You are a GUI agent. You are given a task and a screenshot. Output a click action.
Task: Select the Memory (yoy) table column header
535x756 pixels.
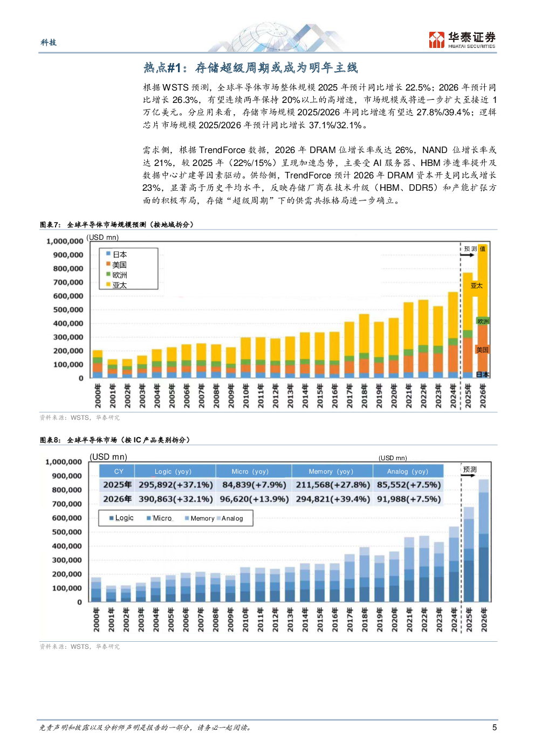(x=331, y=471)
